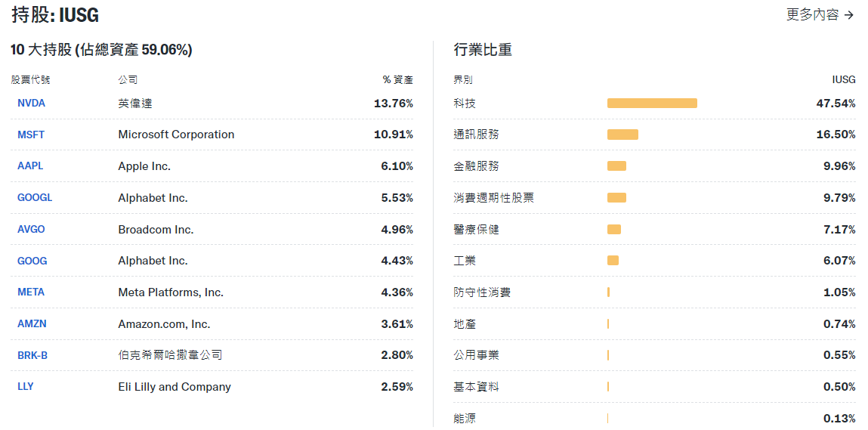Screen dimensions: 868x430
Task: Select the GOOG ticker symbol
Action: tap(32, 261)
